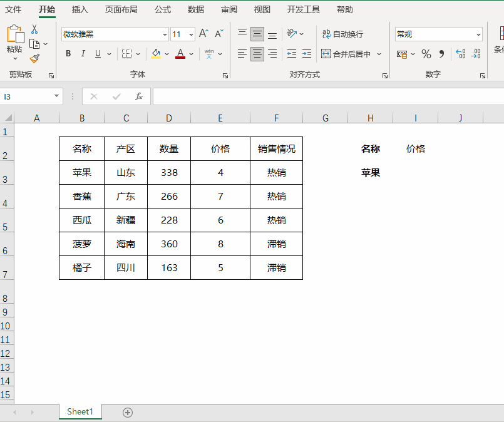Click the decrease indent icon
Image resolution: width=504 pixels, height=422 pixels.
coord(292,54)
